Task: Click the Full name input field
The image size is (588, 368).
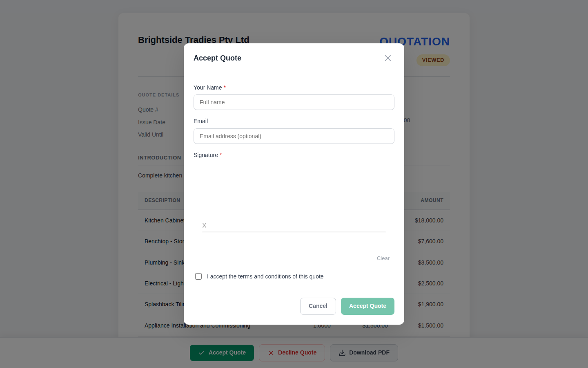Action: click(x=294, y=102)
